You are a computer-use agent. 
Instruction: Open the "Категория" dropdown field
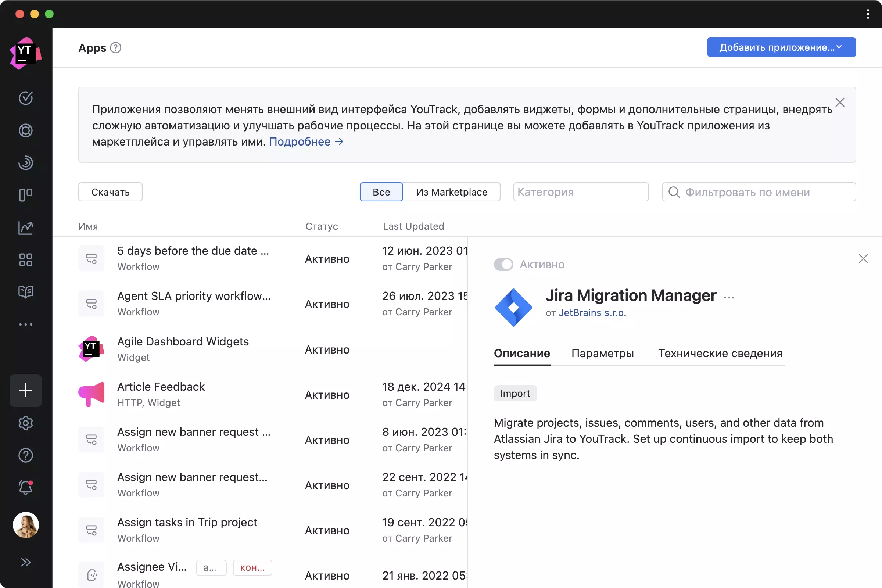(581, 192)
